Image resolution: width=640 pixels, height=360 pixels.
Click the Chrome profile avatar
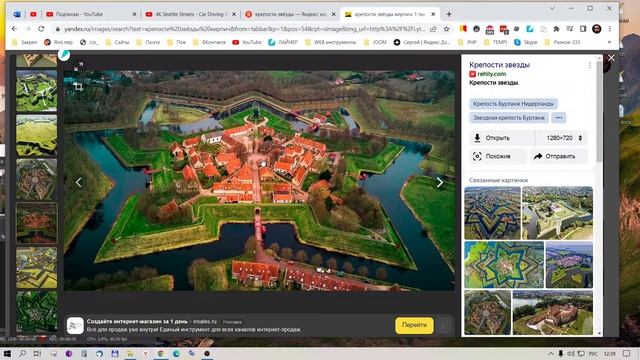pos(596,29)
